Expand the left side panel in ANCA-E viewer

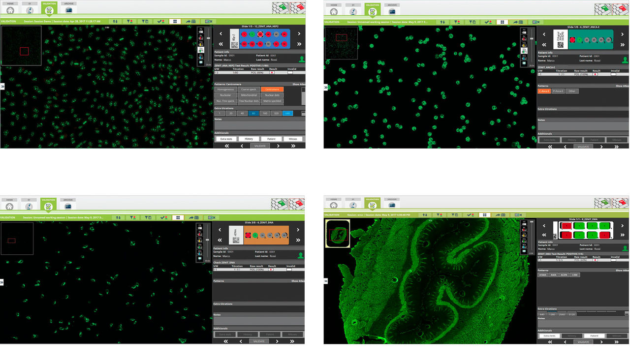pos(325,87)
